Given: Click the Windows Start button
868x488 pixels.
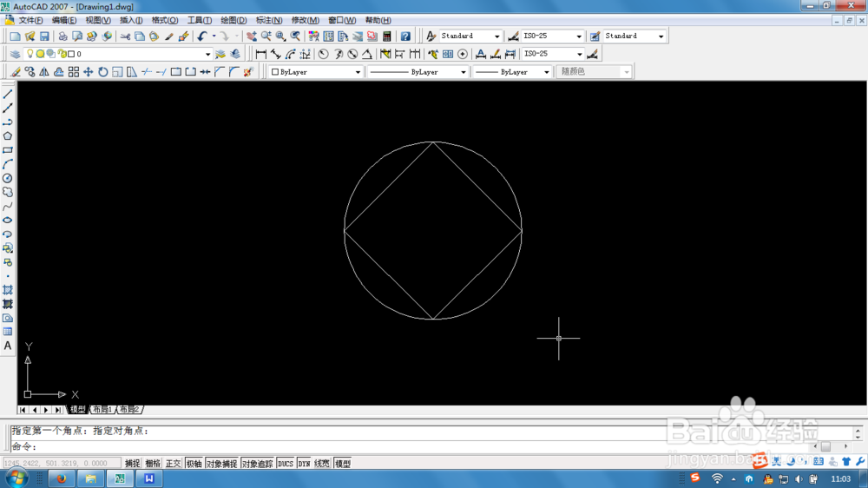Looking at the screenshot, I should [x=16, y=478].
